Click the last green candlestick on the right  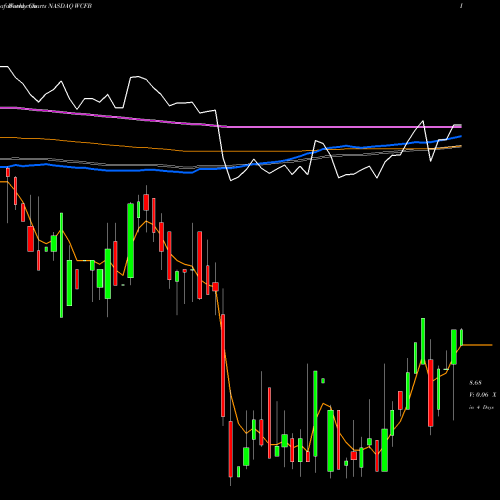pyautogui.click(x=462, y=337)
